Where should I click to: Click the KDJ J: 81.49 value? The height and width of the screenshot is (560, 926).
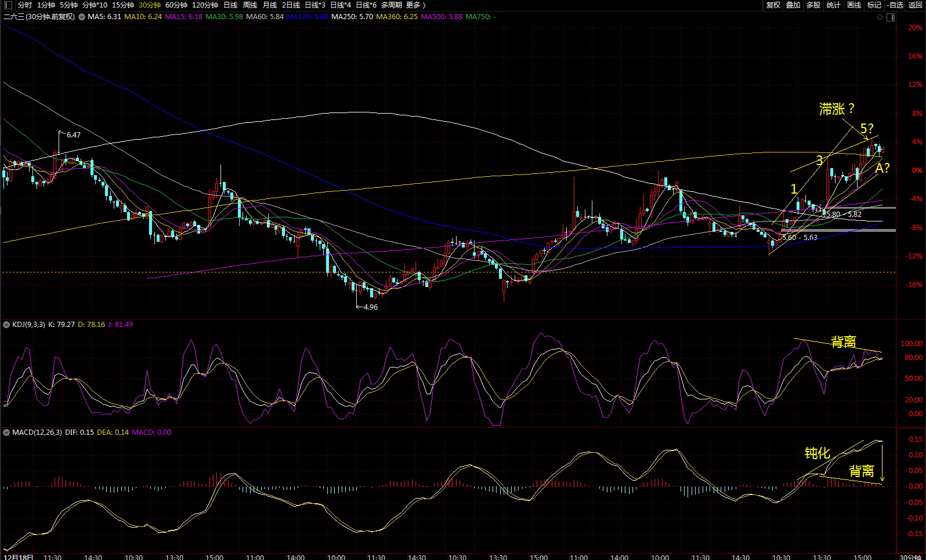(120, 325)
